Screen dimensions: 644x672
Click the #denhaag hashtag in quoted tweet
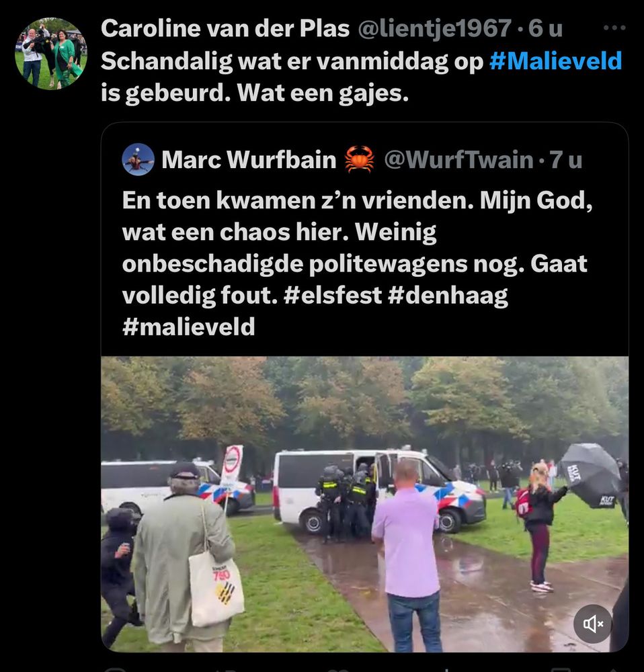[x=448, y=296]
